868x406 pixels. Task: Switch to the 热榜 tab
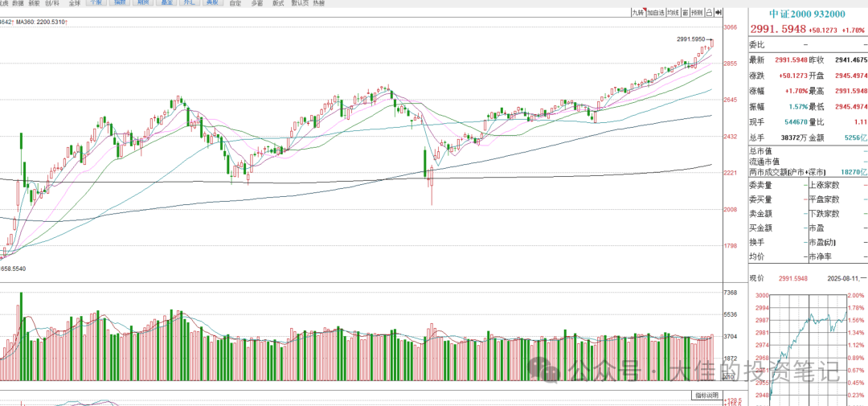[319, 3]
